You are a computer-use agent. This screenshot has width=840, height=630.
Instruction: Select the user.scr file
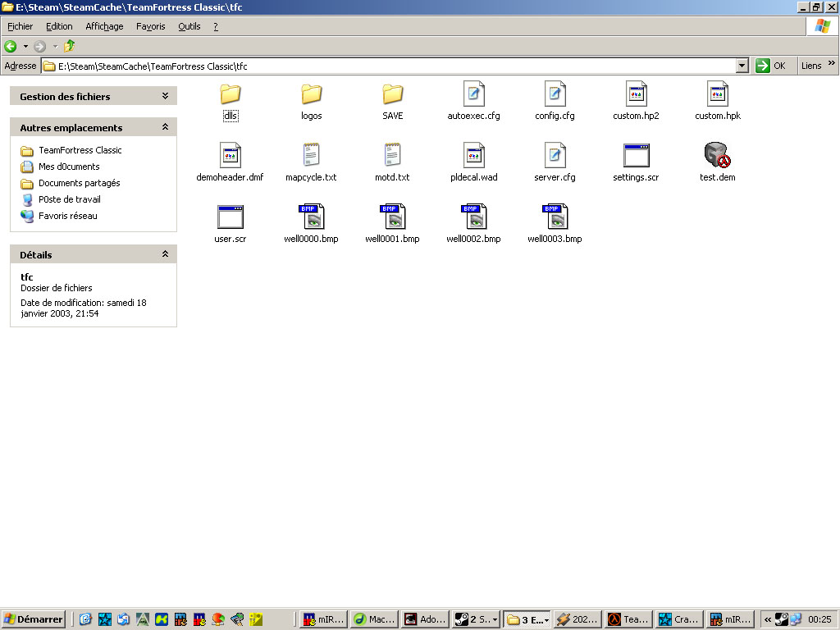(x=231, y=224)
